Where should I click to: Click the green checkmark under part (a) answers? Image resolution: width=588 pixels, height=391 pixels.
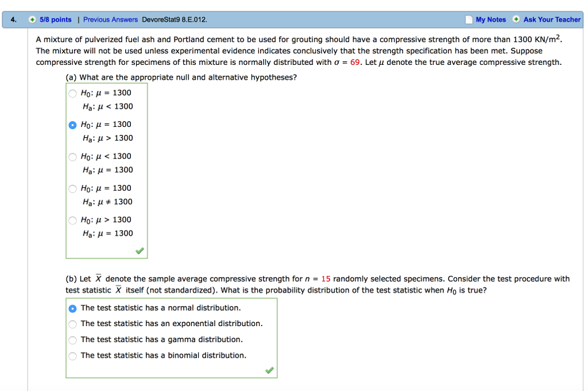click(x=140, y=250)
